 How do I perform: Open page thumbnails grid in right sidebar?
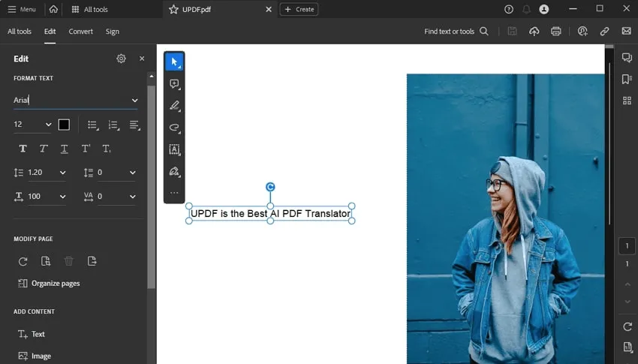pos(627,101)
